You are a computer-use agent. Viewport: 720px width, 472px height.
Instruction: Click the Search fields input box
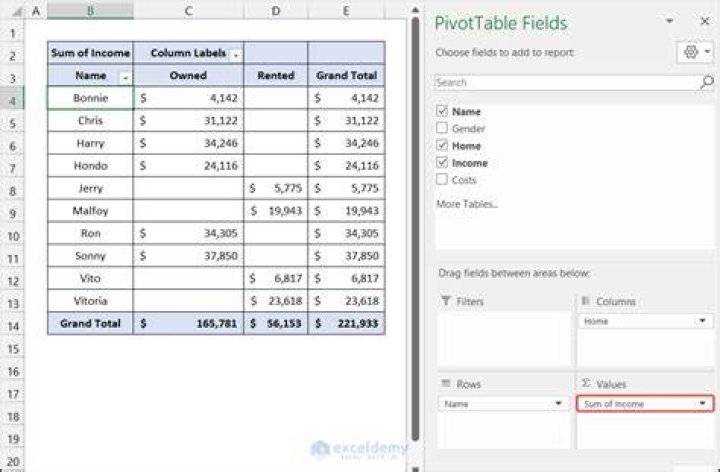point(567,82)
